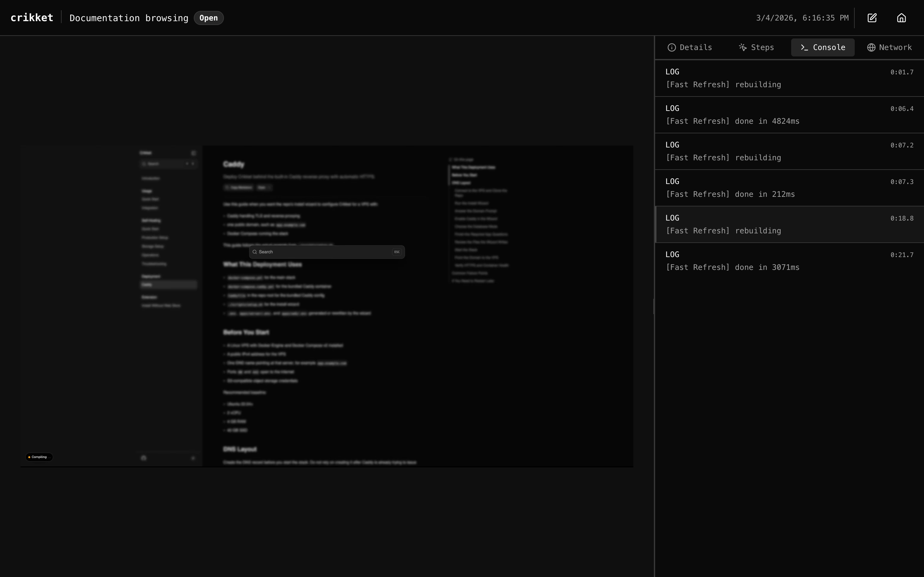
Task: Select log entry done in 3071ms
Action: click(x=789, y=261)
